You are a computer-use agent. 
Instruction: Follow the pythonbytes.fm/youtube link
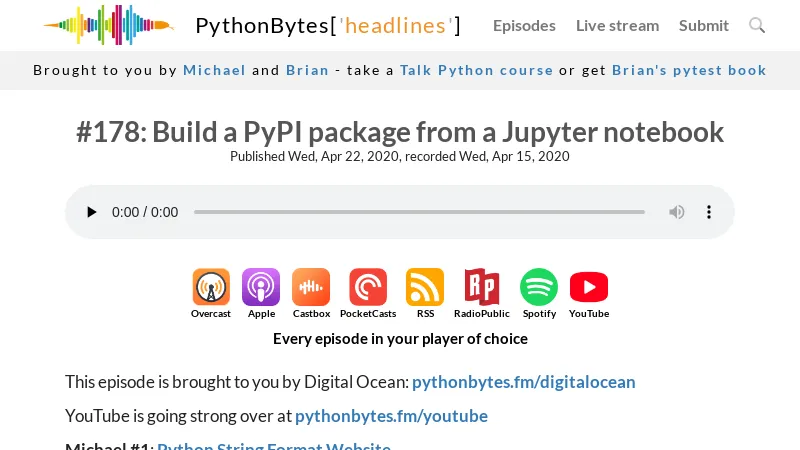pyautogui.click(x=391, y=416)
